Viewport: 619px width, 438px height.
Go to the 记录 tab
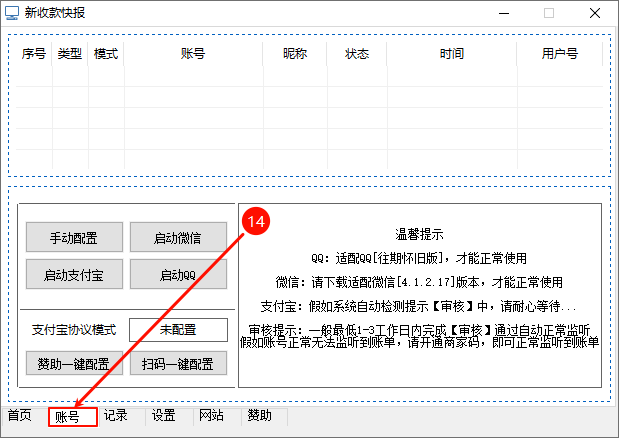[116, 416]
